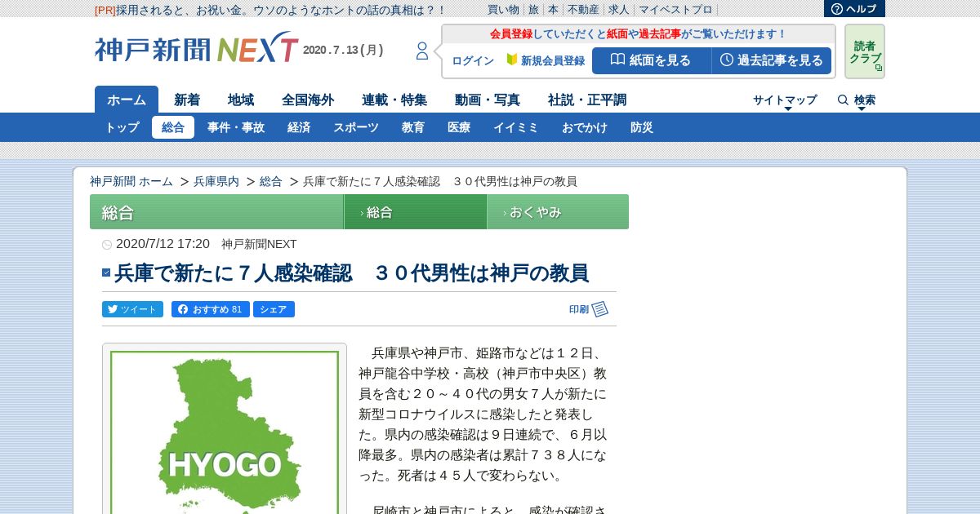Click the magnifier search icon
Viewport: 980px width, 514px height.
pos(843,100)
